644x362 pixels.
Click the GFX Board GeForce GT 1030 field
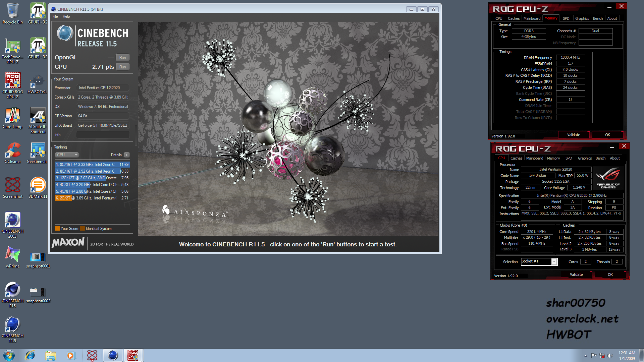point(103,125)
